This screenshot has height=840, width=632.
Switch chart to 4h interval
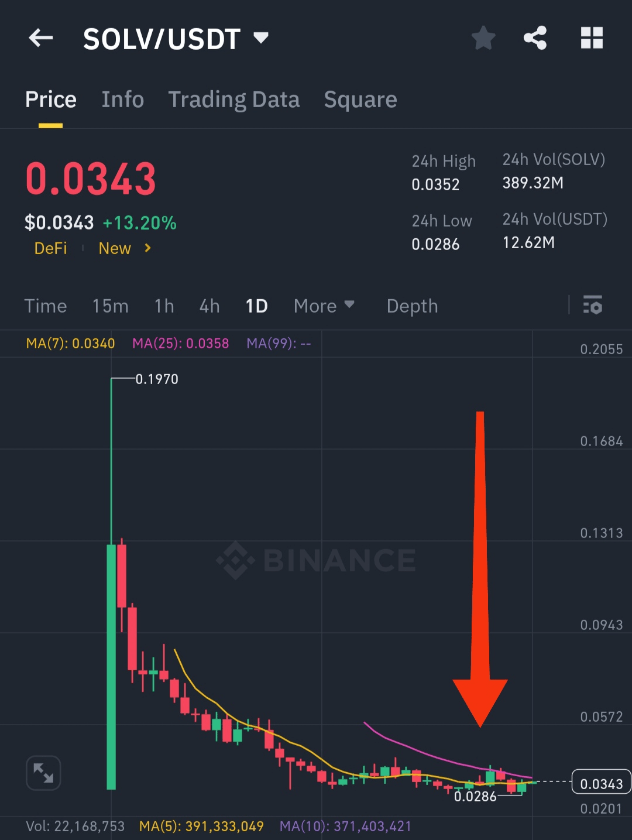[209, 306]
